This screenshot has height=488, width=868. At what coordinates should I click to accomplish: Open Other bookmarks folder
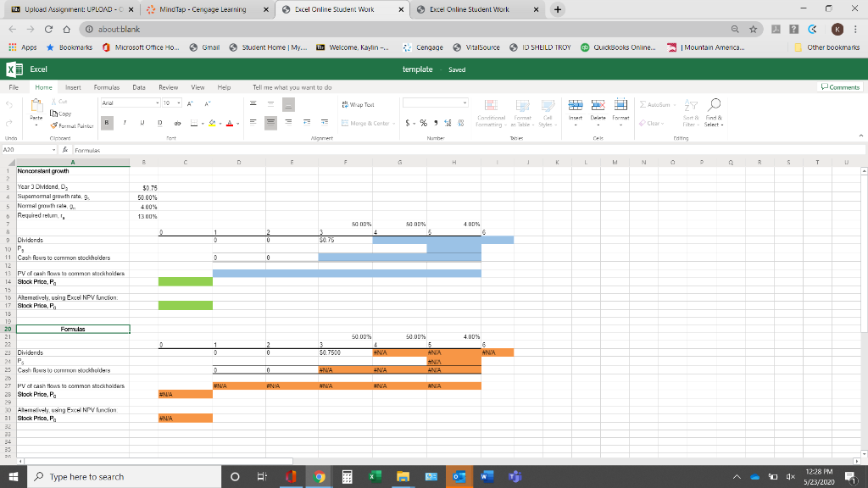coord(827,47)
